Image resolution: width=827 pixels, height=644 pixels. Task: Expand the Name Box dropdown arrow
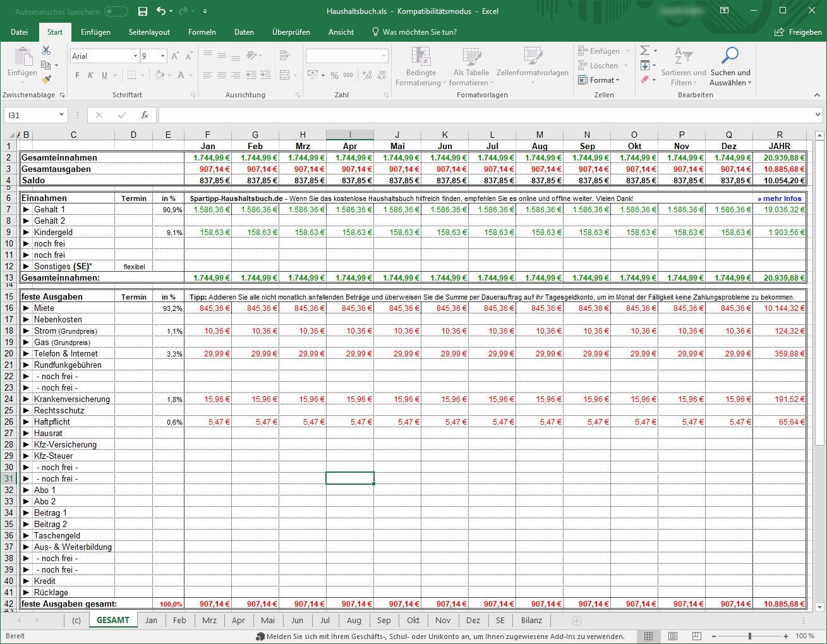click(x=61, y=115)
